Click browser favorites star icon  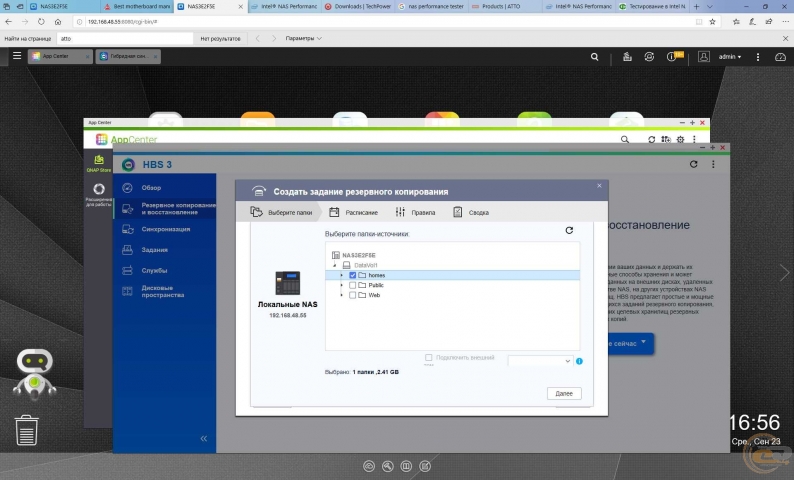[712, 22]
